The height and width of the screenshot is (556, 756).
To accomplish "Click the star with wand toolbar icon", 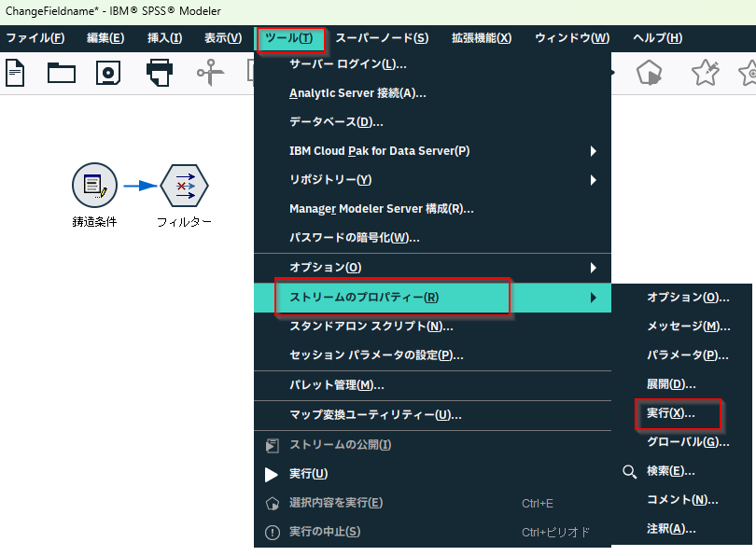I will tap(705, 72).
